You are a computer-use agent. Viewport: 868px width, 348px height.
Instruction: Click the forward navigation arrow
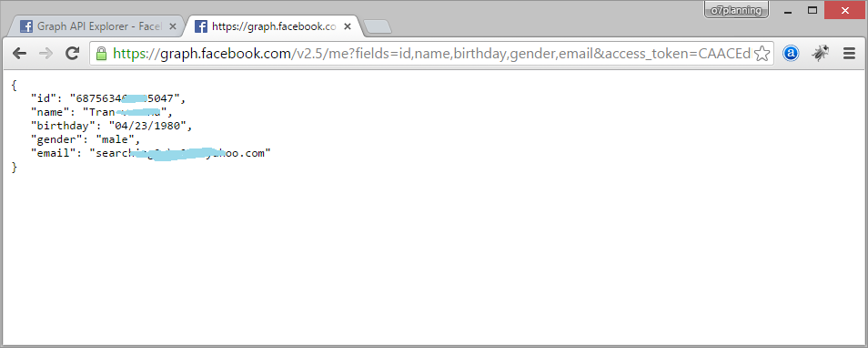coord(45,53)
